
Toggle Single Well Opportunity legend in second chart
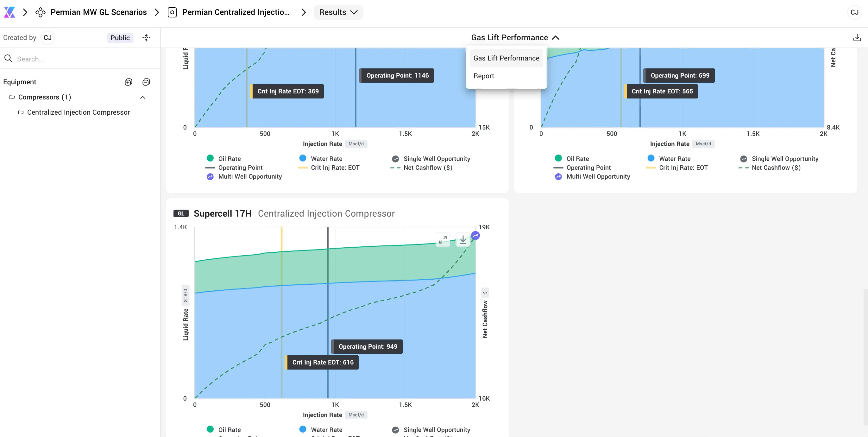pyautogui.click(x=779, y=158)
